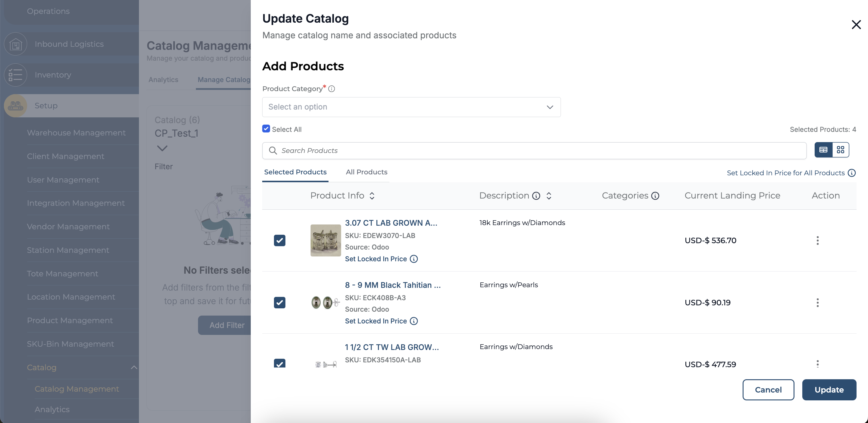
Task: Click Description column info icon
Action: coord(536,196)
